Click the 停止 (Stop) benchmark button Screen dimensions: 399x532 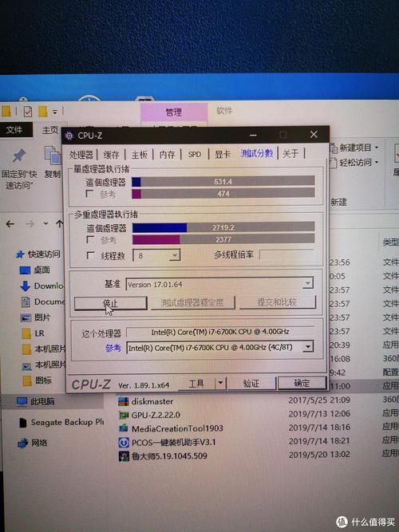tap(110, 303)
